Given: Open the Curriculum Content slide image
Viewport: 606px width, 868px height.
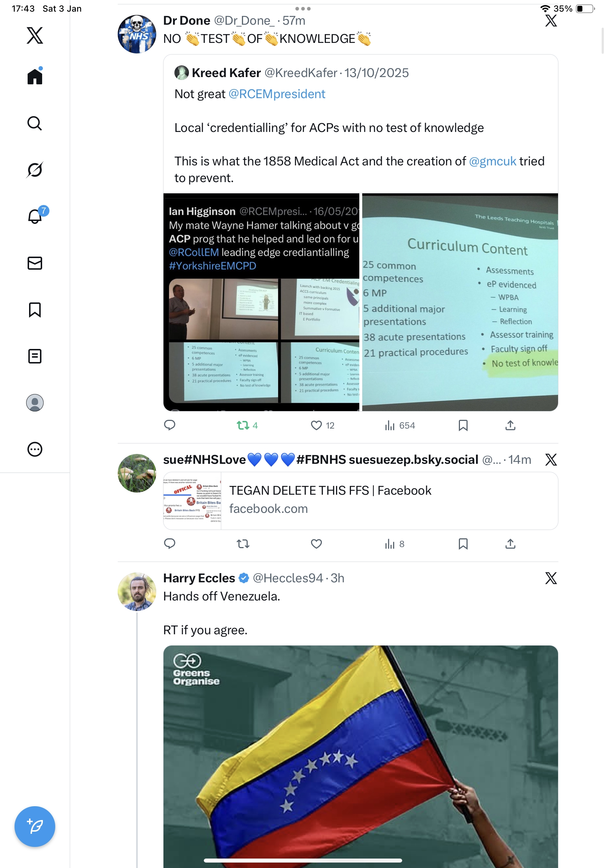Looking at the screenshot, I should pos(460,302).
